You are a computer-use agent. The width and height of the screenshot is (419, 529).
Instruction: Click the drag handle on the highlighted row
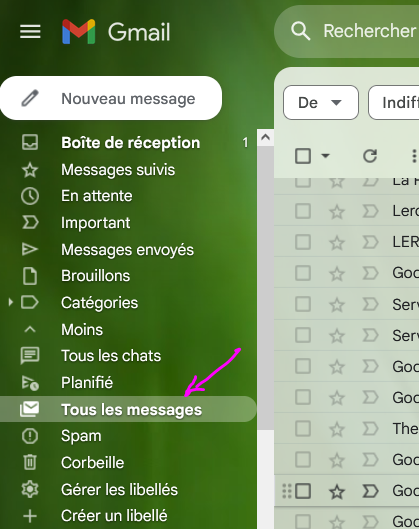point(287,491)
